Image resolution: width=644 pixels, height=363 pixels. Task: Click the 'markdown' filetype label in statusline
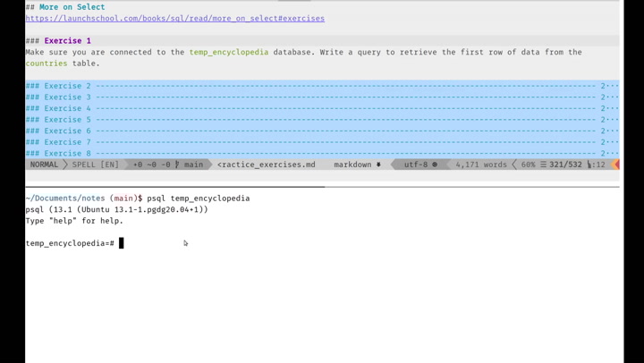(352, 165)
